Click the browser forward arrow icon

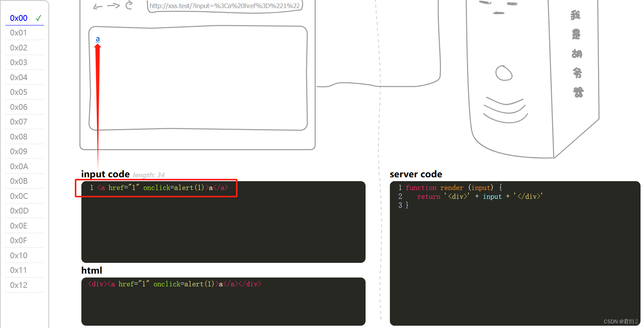point(113,5)
